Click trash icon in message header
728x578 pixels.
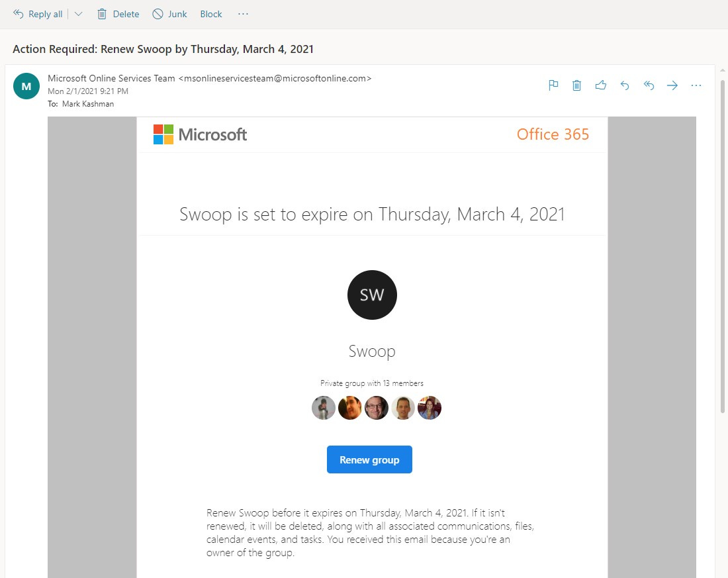pyautogui.click(x=576, y=85)
